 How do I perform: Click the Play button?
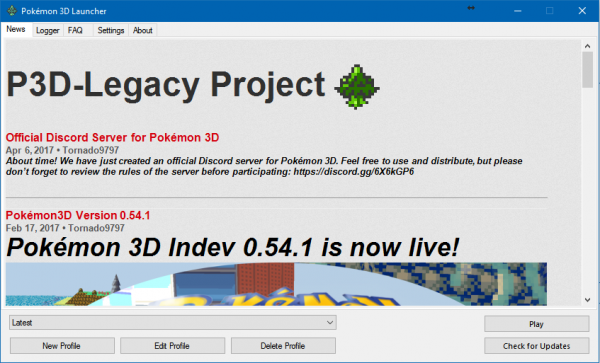click(536, 324)
